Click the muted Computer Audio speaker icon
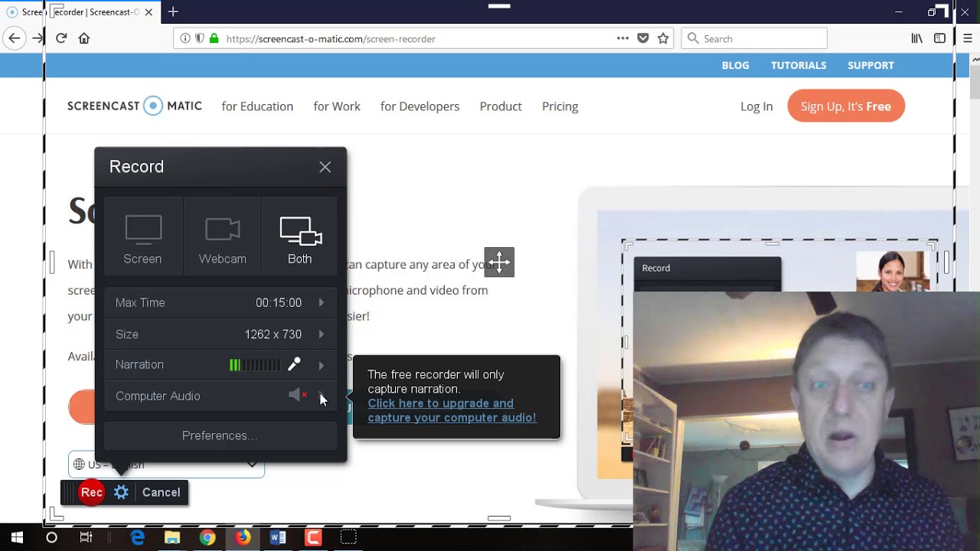Image resolution: width=980 pixels, height=551 pixels. (x=298, y=395)
